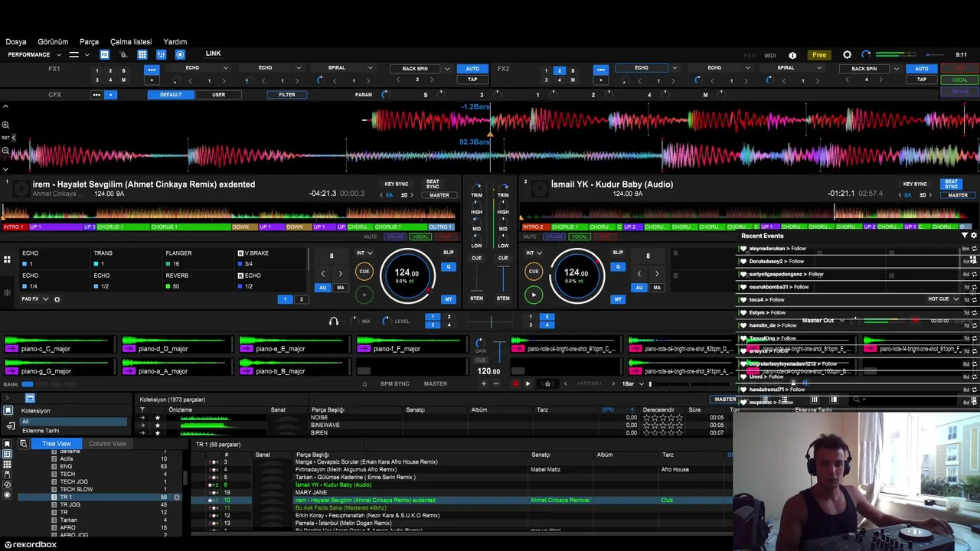Click the sequencer record button

click(x=515, y=384)
